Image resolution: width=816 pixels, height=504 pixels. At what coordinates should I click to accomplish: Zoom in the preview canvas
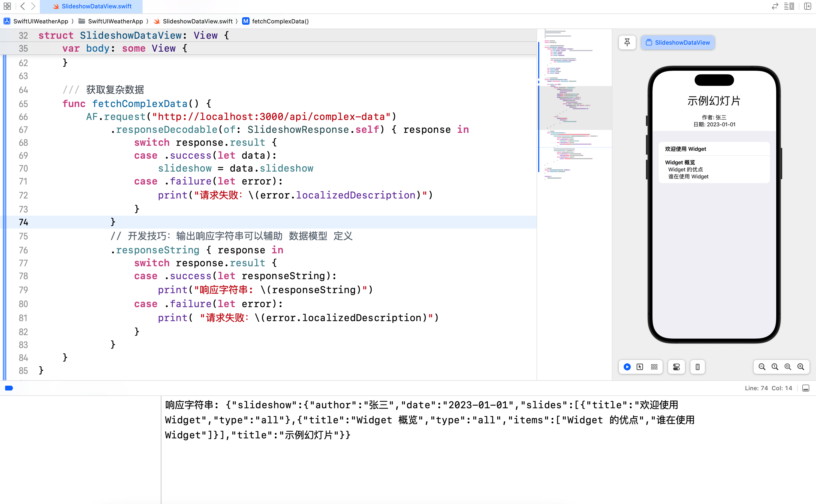(x=801, y=367)
